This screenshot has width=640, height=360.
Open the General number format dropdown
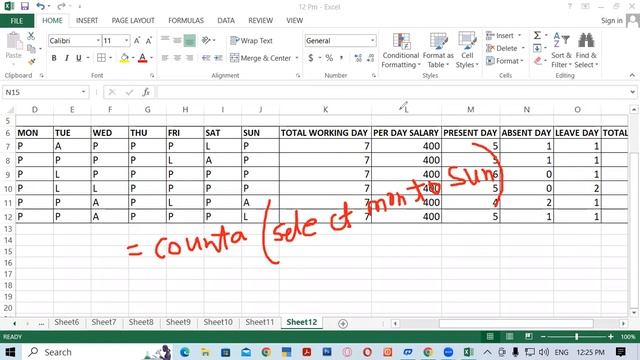pyautogui.click(x=372, y=40)
